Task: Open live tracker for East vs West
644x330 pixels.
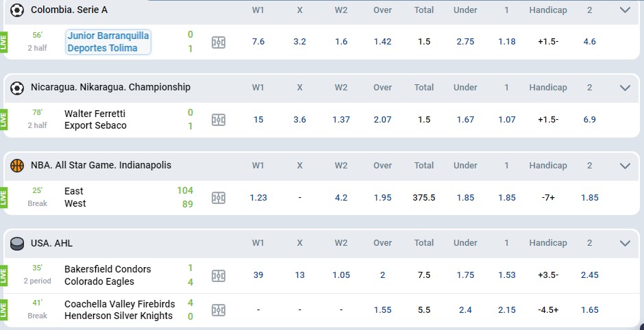Action: pyautogui.click(x=218, y=198)
